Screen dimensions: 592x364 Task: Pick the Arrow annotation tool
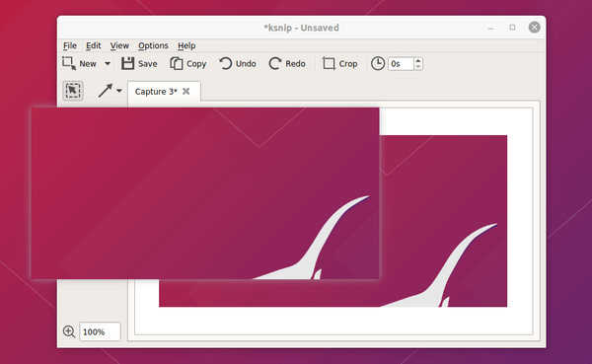[105, 91]
